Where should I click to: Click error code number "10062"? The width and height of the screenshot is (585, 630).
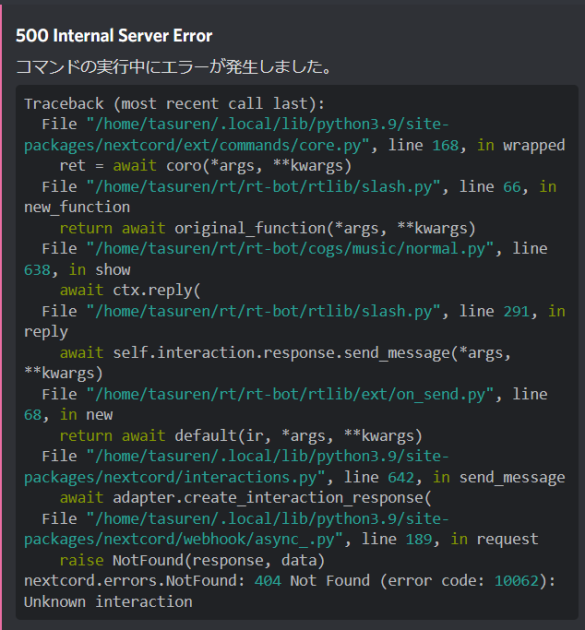tap(516, 581)
